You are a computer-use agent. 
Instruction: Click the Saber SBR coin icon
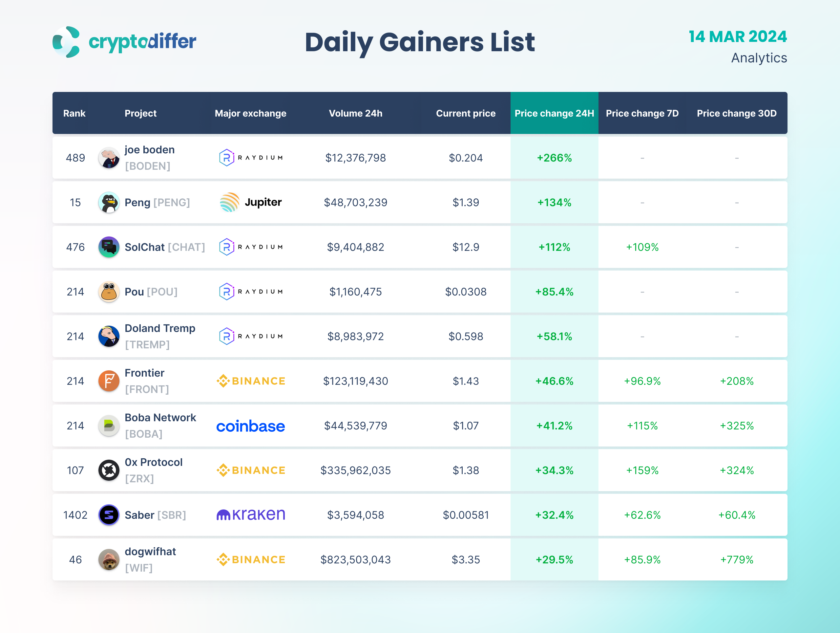tap(109, 515)
